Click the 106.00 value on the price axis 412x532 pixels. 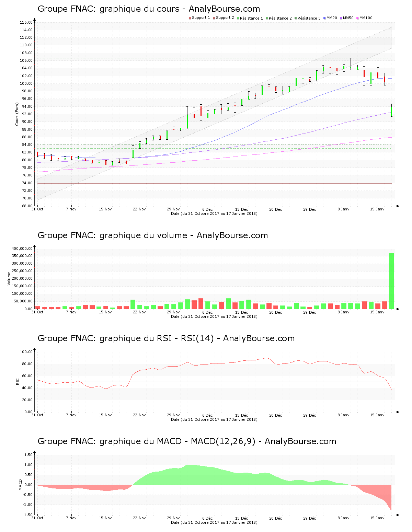coord(26,60)
